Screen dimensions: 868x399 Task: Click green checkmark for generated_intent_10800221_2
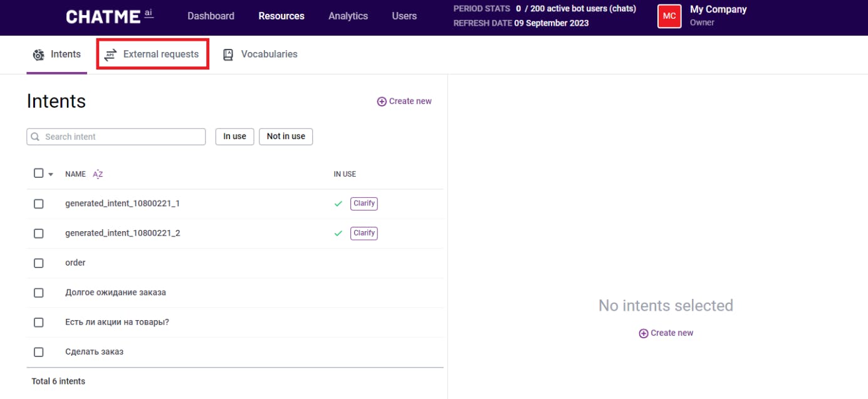(x=338, y=233)
